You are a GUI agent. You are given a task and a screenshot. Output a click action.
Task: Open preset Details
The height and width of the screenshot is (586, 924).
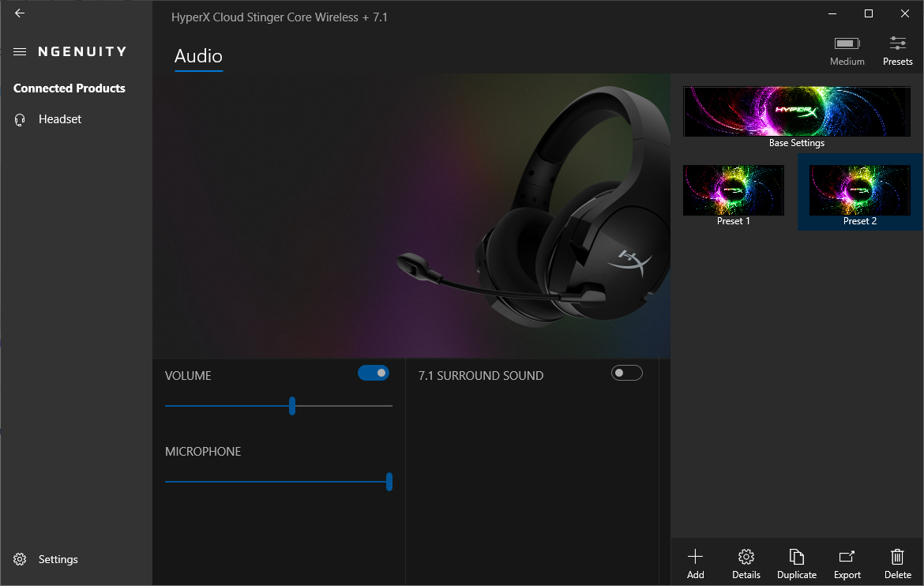tap(746, 564)
